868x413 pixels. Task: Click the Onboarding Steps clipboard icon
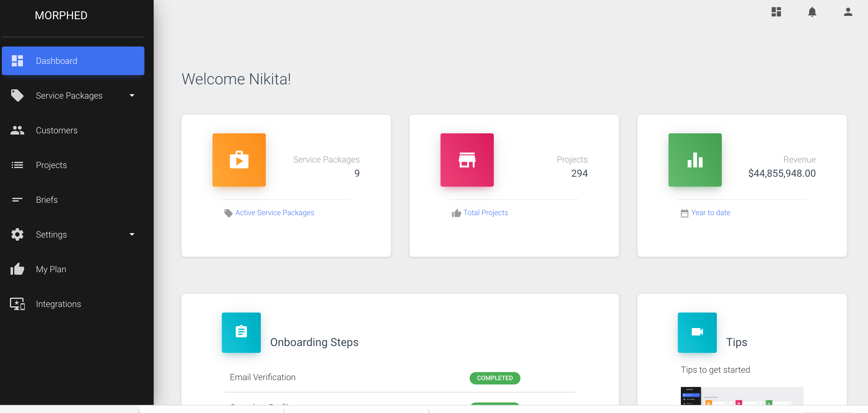pos(241,332)
